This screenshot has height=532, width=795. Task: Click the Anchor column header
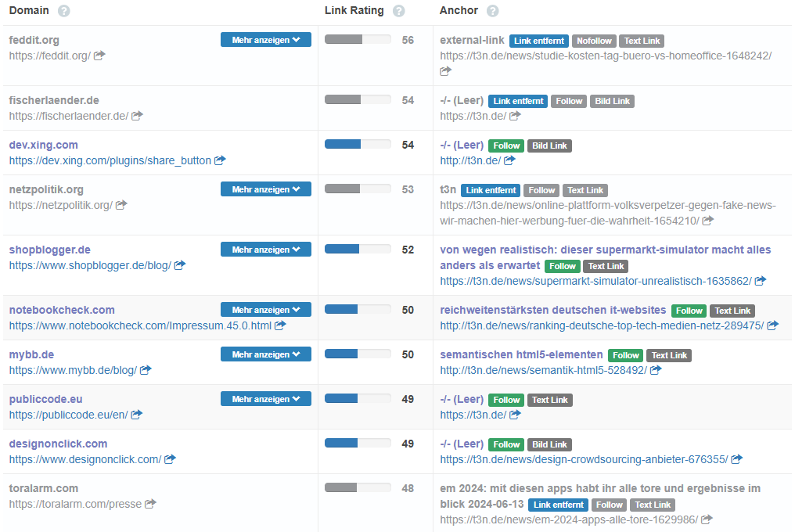click(459, 10)
